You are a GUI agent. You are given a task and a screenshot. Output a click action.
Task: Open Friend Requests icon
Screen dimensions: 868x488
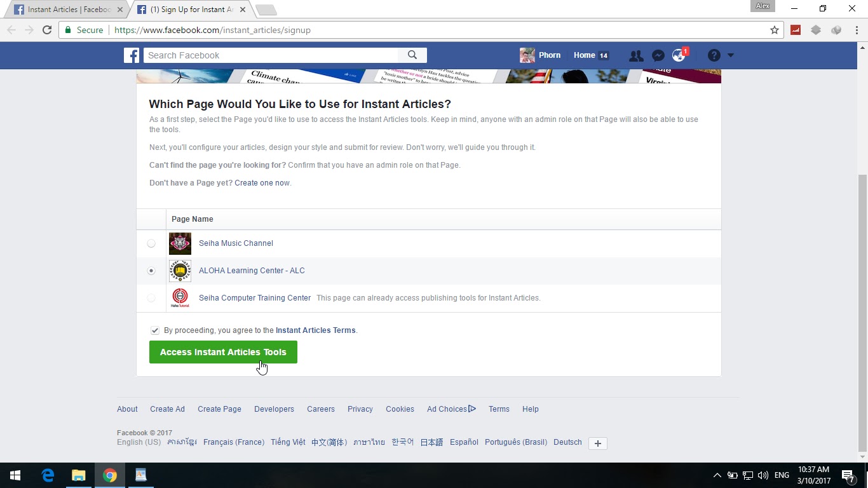(635, 55)
